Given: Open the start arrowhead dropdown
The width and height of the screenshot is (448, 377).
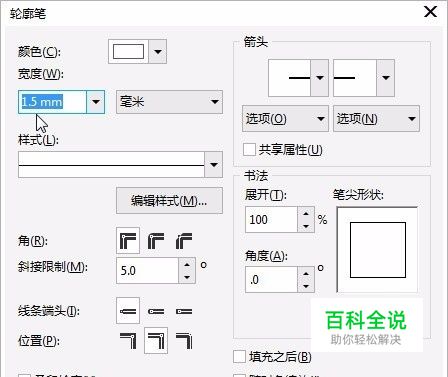Looking at the screenshot, I should pos(320,78).
